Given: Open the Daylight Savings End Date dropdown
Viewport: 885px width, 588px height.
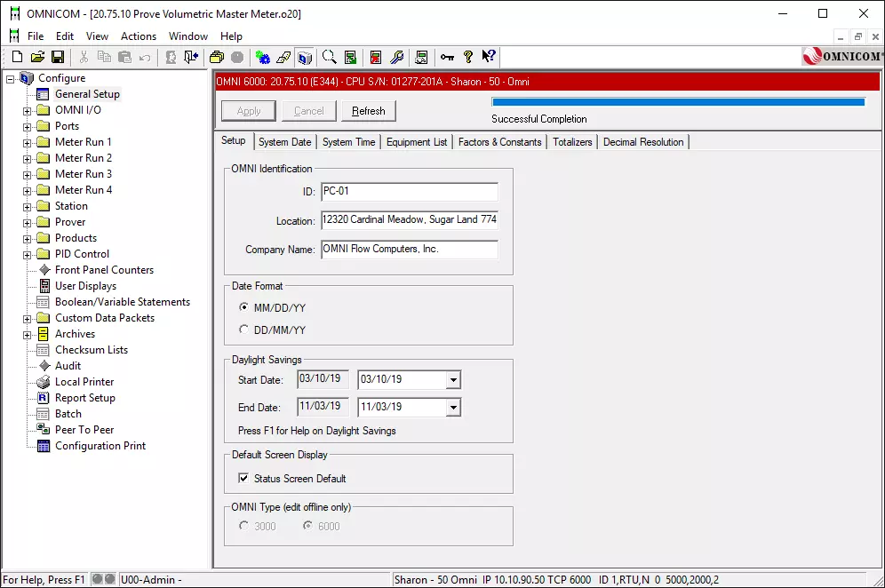Looking at the screenshot, I should pos(453,408).
